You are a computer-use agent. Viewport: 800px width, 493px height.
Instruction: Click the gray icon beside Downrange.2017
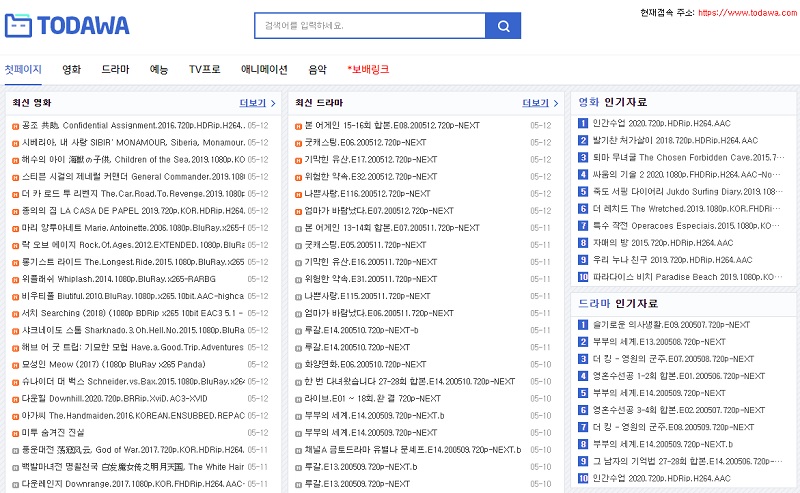15,485
